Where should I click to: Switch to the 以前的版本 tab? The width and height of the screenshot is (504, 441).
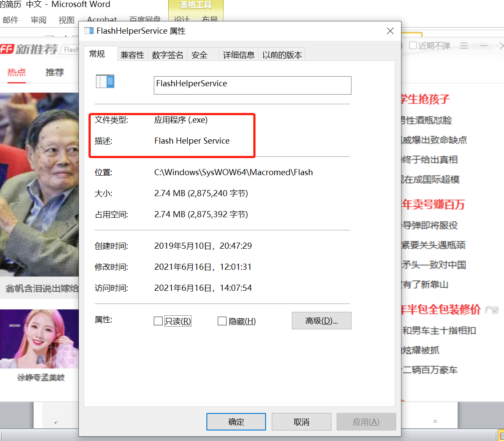(x=282, y=54)
